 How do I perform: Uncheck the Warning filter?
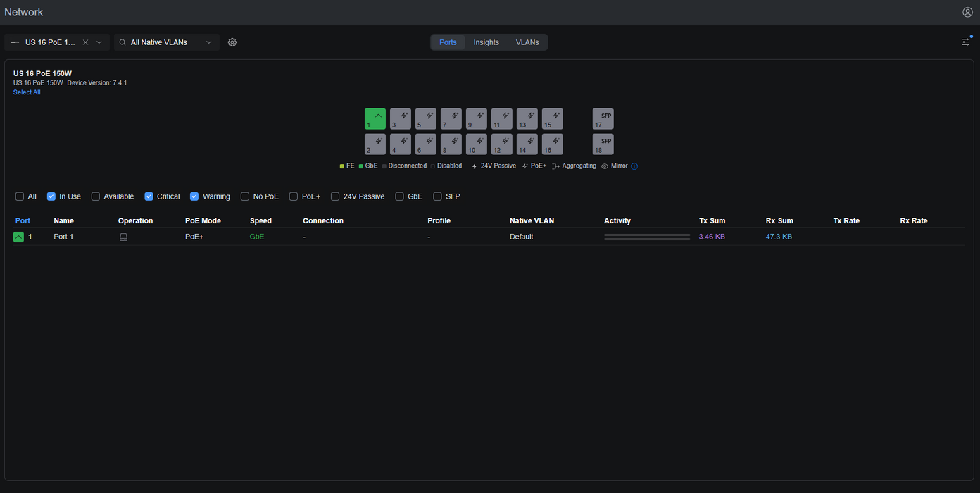pyautogui.click(x=194, y=196)
